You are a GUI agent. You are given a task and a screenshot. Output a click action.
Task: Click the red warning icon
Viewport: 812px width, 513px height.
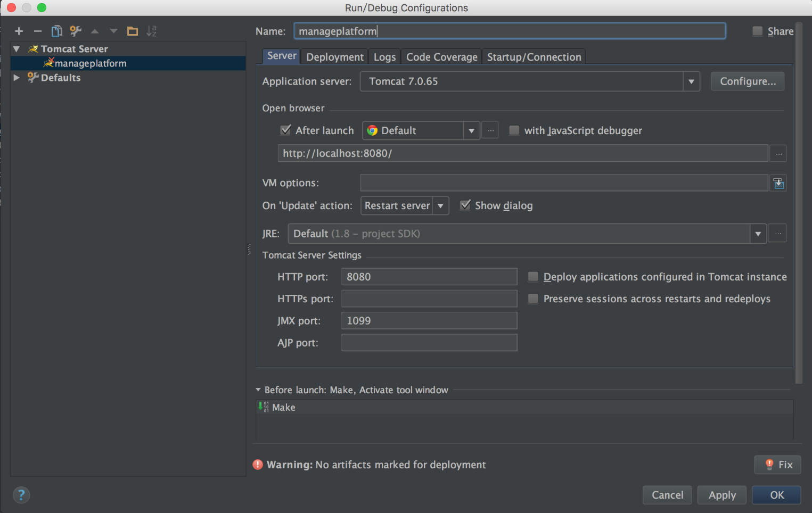coord(258,465)
